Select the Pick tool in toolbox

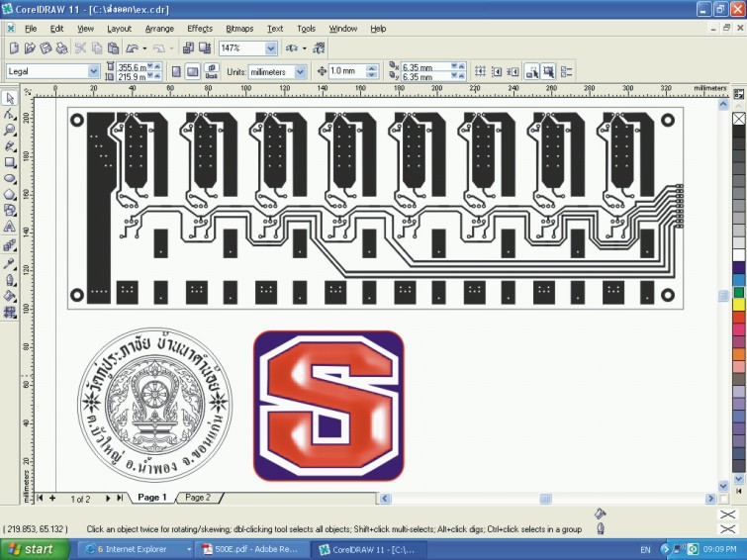pos(10,98)
